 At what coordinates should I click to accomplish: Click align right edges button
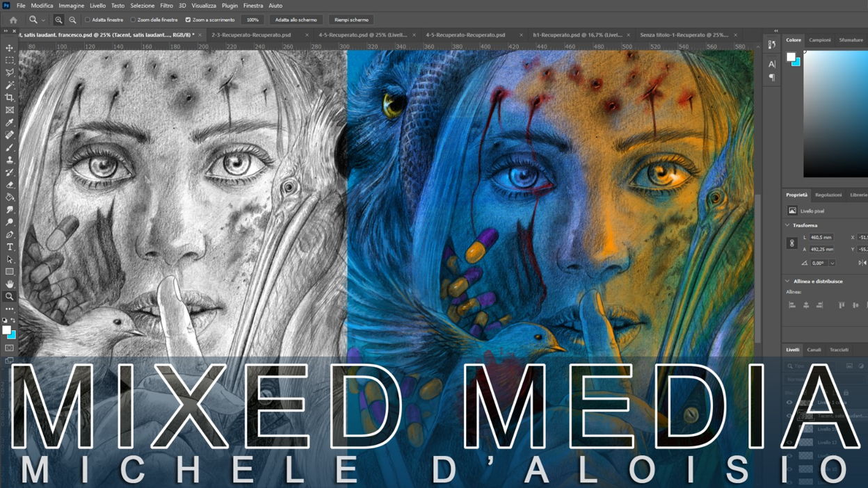820,305
